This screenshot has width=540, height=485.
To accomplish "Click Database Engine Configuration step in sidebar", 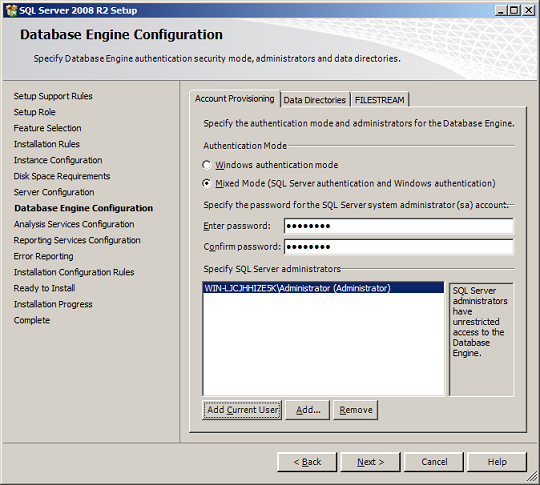I will tap(83, 208).
